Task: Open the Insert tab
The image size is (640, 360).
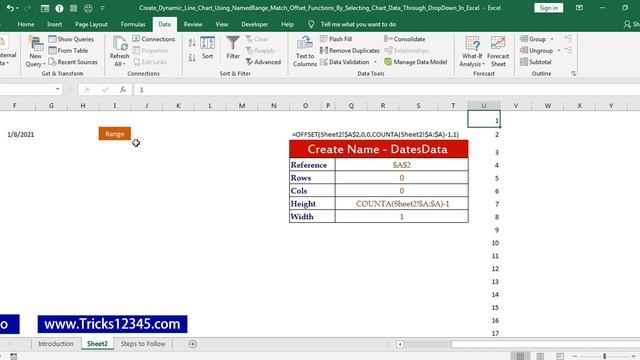Action: point(54,24)
